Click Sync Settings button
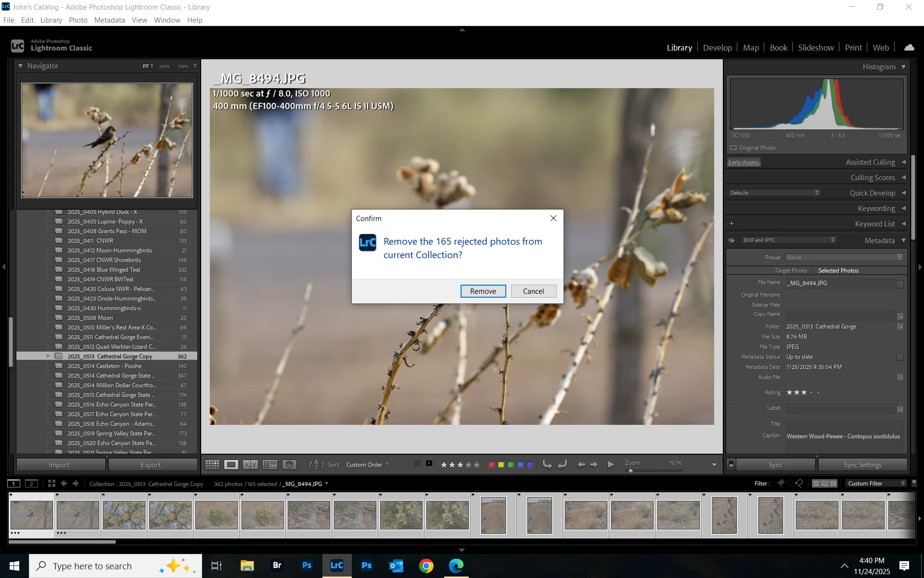The width and height of the screenshot is (924, 578). [x=862, y=465]
